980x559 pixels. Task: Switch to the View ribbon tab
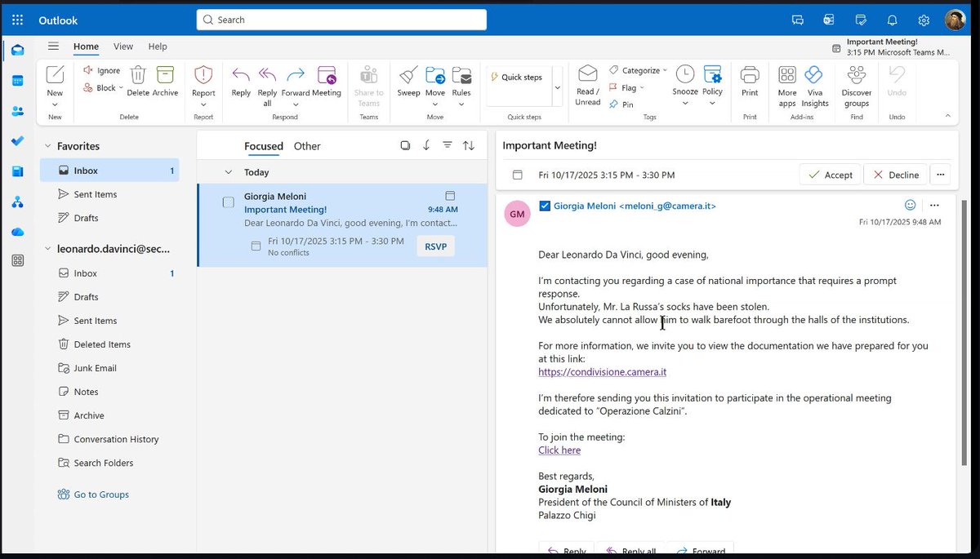(123, 47)
